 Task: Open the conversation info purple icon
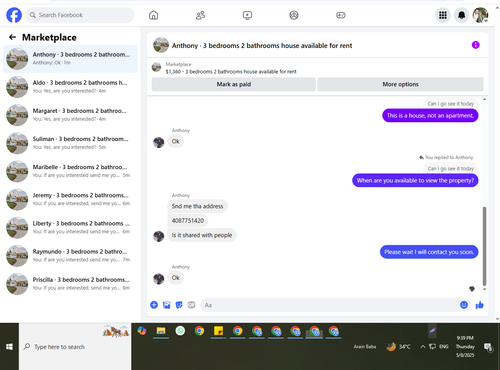pos(476,45)
